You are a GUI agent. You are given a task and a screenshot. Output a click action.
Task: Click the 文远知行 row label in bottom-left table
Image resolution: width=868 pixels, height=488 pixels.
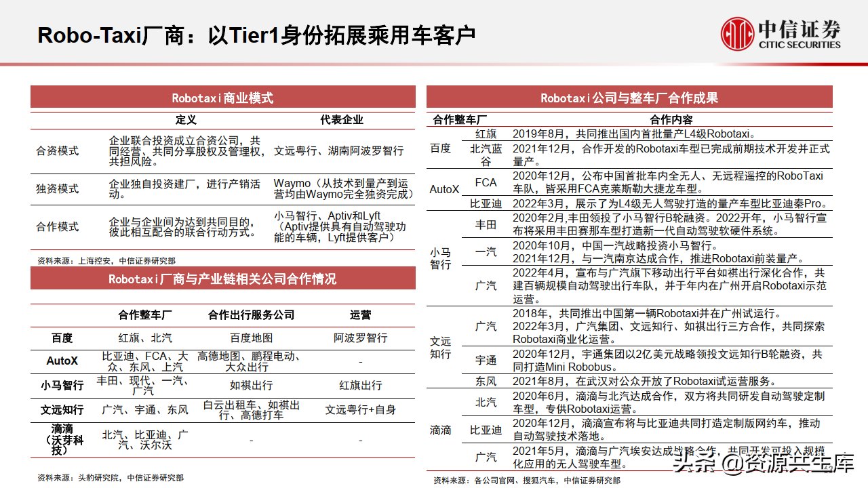[x=62, y=409]
